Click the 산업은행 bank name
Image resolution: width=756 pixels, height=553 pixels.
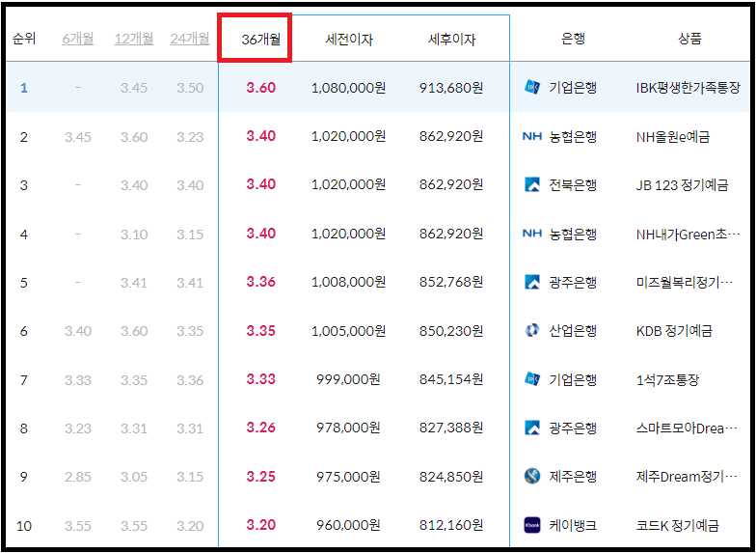click(x=573, y=330)
